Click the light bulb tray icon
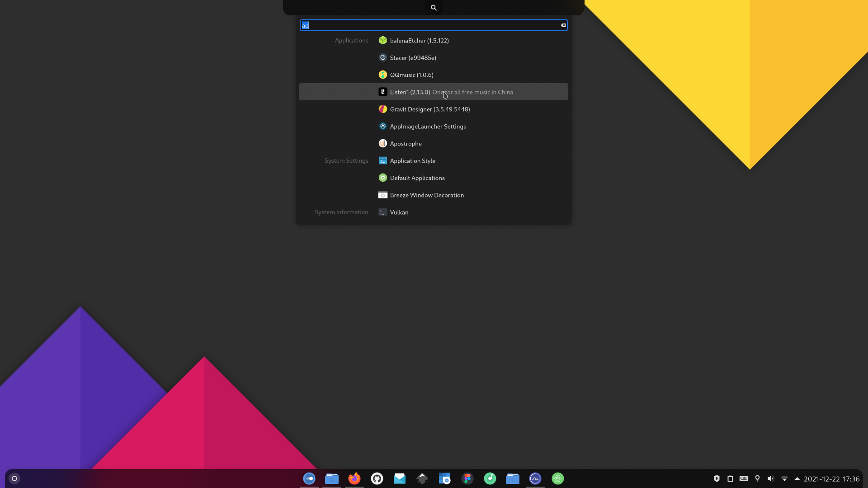The height and width of the screenshot is (488, 868). 757,479
